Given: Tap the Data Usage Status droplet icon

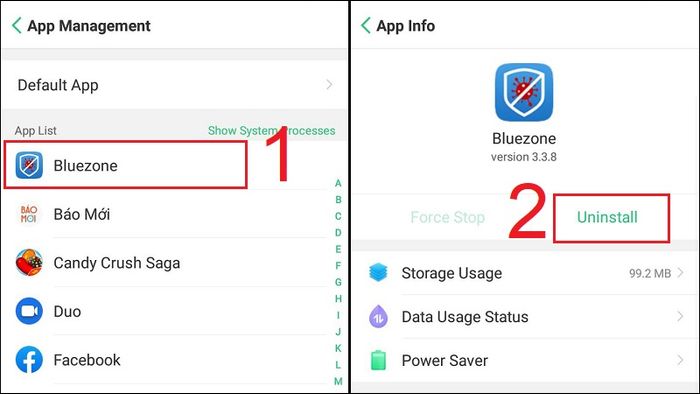Looking at the screenshot, I should (x=378, y=316).
